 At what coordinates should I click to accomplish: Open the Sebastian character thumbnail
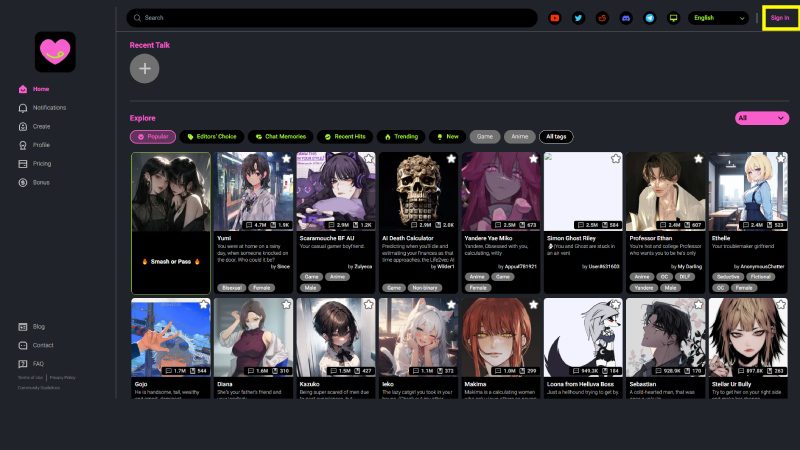(x=666, y=337)
